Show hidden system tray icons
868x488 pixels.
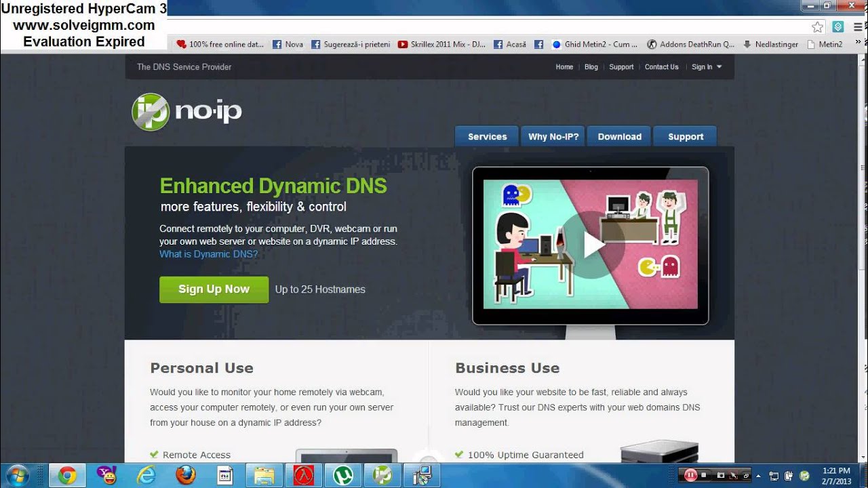point(758,476)
